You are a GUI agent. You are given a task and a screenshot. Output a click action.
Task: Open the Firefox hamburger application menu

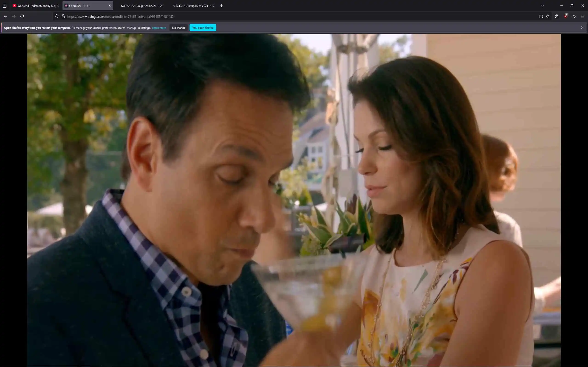[x=582, y=16]
